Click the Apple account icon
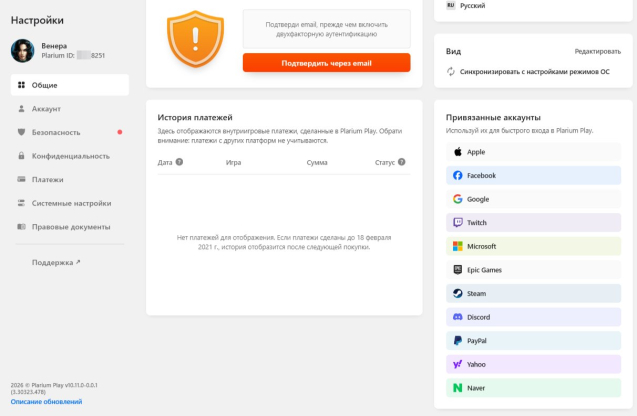 457,152
